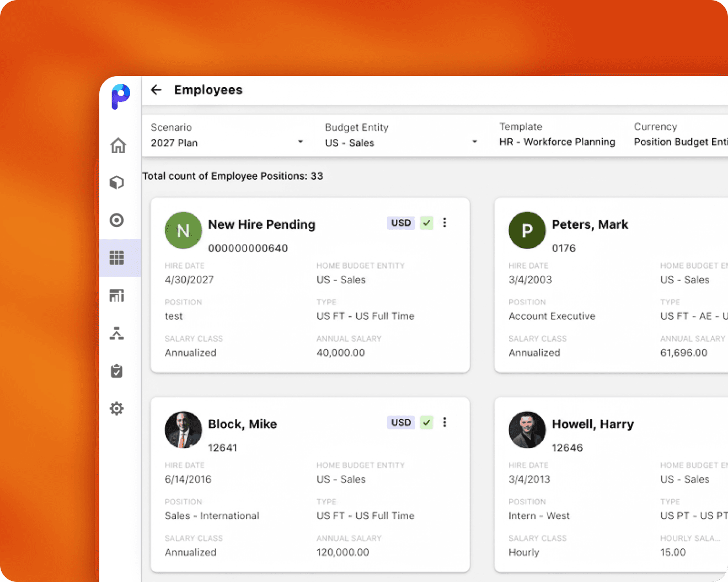Screen dimensions: 728x582
Task: Click annual salary 120,000.00
Action: (x=342, y=552)
